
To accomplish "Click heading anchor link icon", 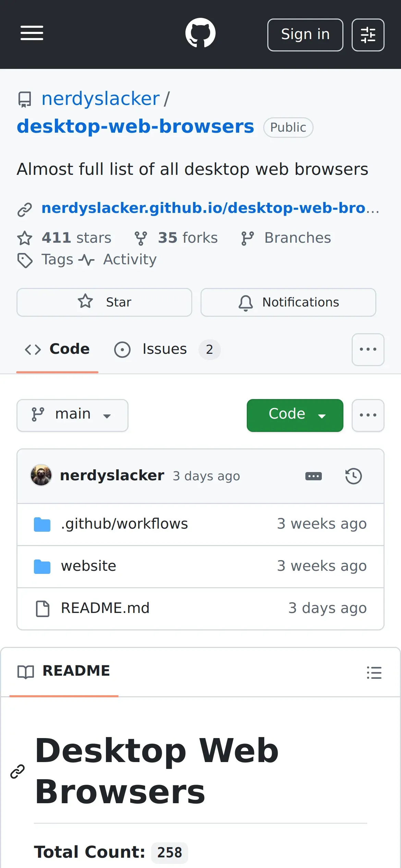I will coord(17,772).
